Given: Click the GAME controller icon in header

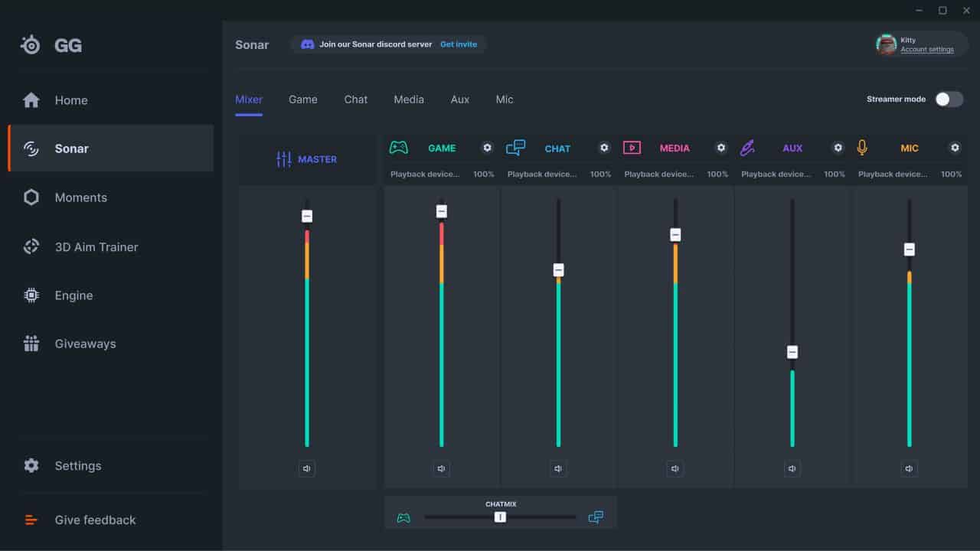Looking at the screenshot, I should 399,148.
